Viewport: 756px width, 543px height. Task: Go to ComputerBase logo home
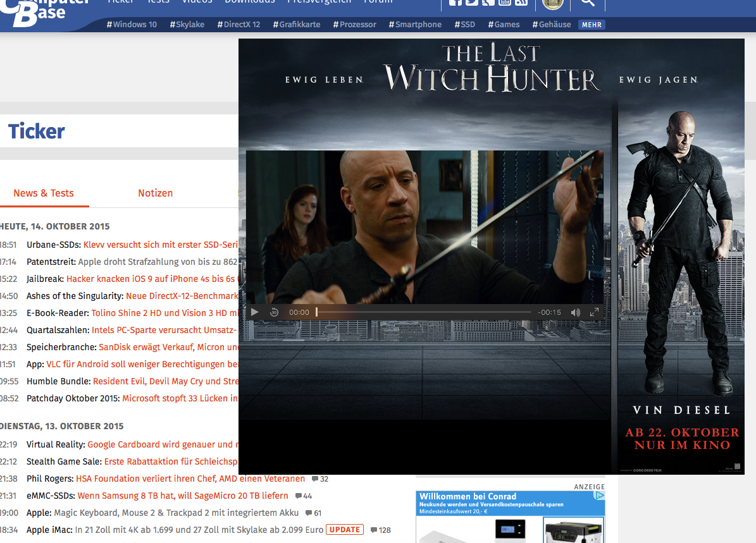[x=44, y=12]
